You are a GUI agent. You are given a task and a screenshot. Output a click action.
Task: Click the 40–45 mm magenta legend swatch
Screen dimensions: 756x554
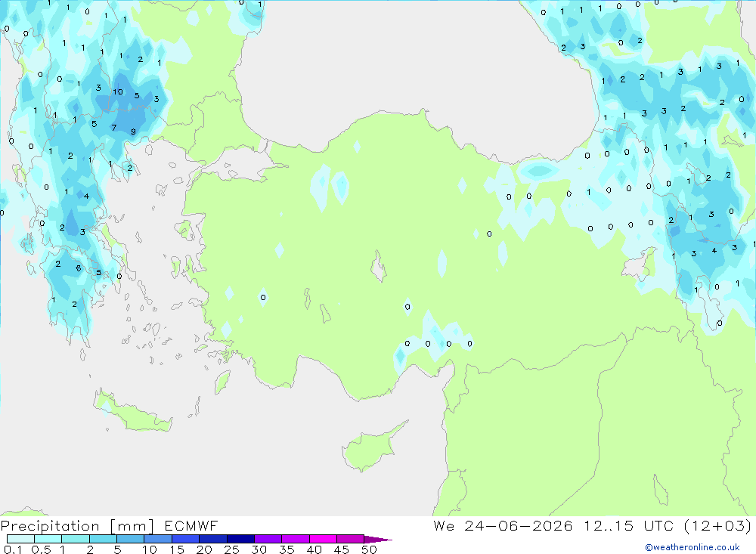(x=323, y=539)
